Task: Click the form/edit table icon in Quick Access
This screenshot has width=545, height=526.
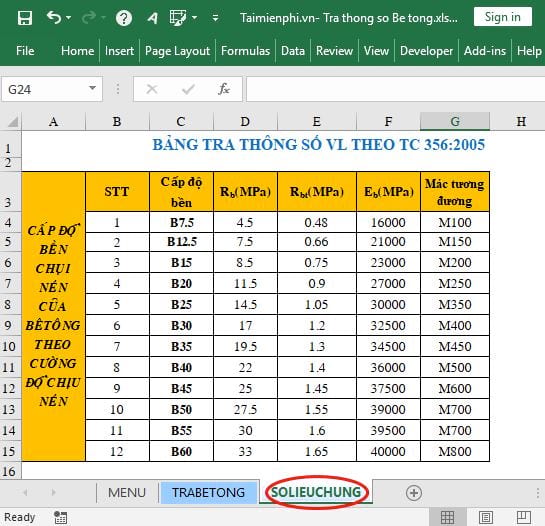Action: pos(178,17)
